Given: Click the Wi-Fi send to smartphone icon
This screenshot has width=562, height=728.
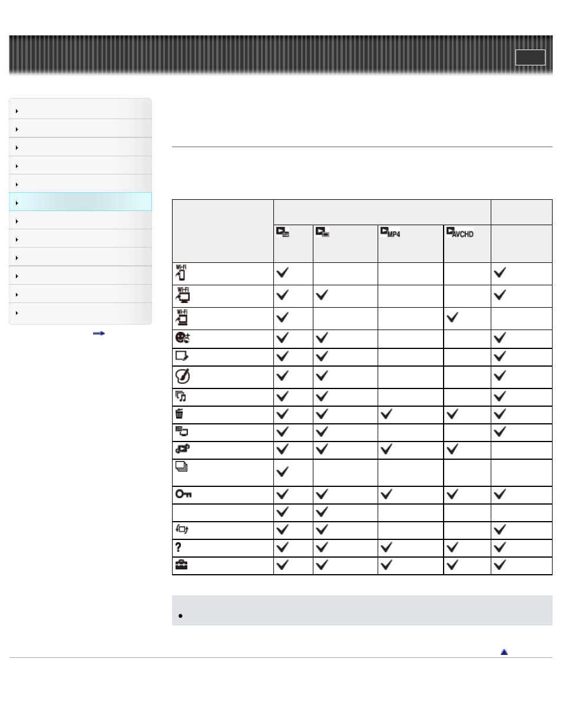Looking at the screenshot, I should [x=181, y=273].
